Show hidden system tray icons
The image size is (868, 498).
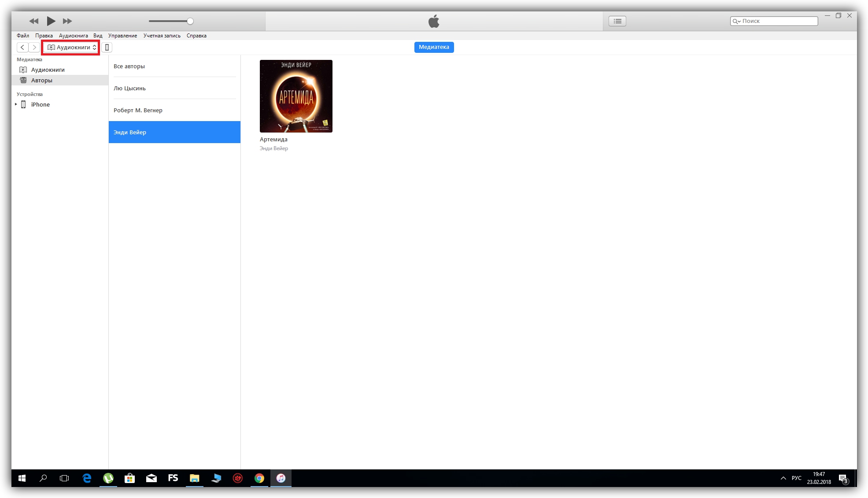(783, 478)
